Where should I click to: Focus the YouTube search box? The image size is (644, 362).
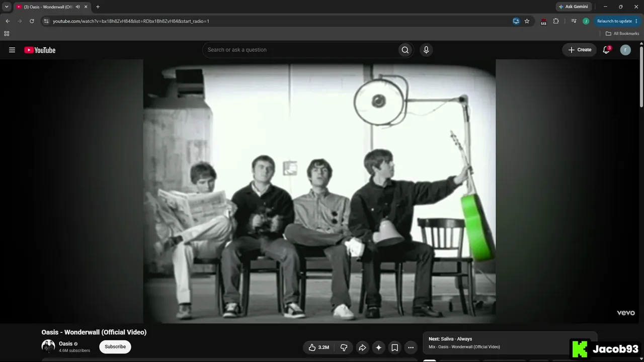tap(301, 50)
